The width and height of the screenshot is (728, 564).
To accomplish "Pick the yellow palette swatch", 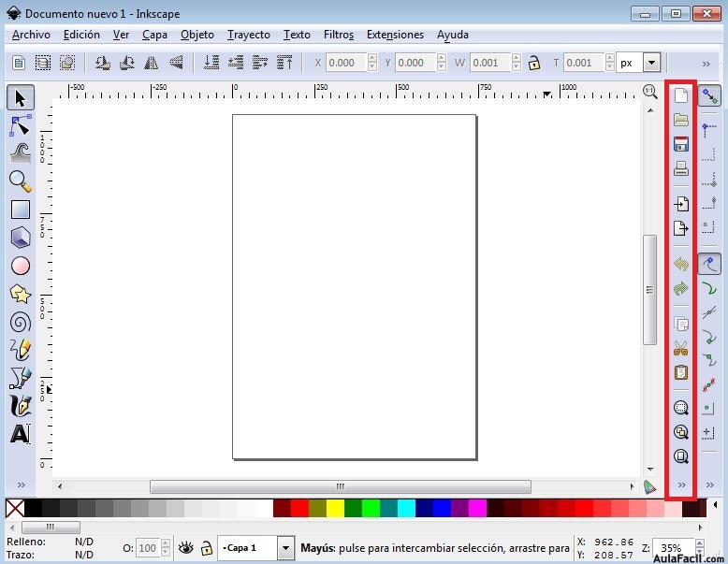I will (335, 508).
